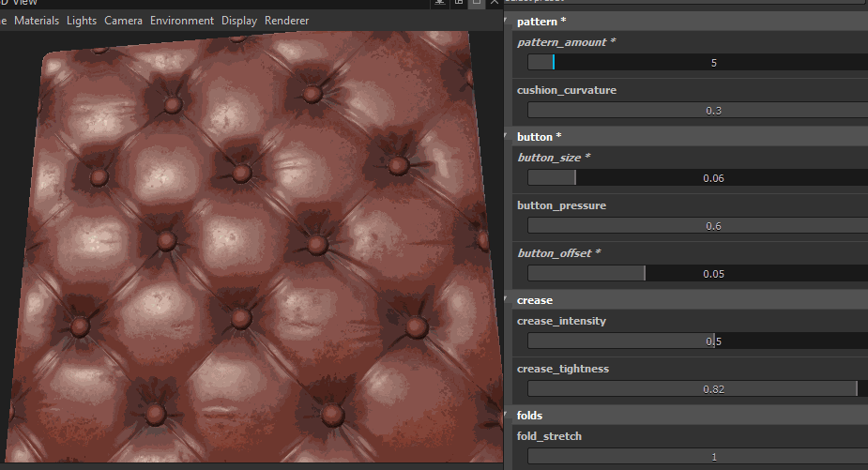Collapse the button parameter group
This screenshot has width=868, height=470.
coord(506,136)
